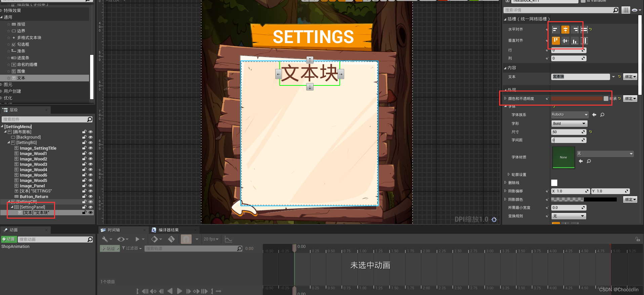
Task: Select 进度条 progress bar in palette
Action: 23,58
